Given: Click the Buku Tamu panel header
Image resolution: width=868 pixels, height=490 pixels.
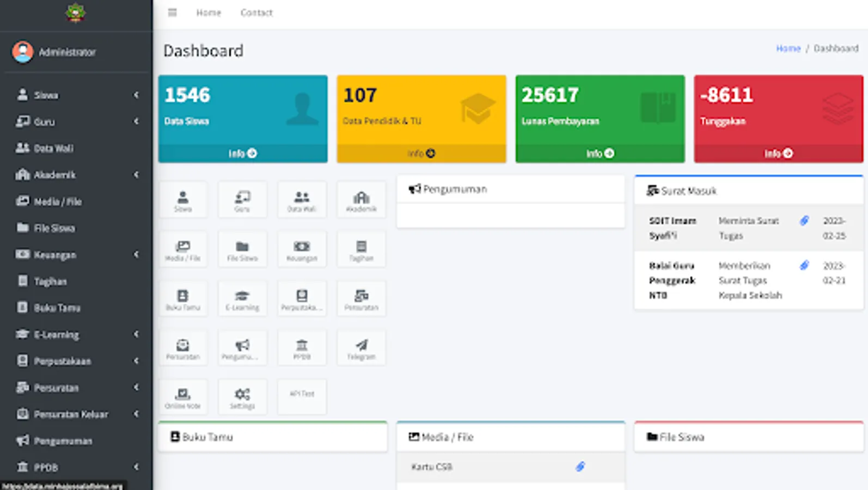Looking at the screenshot, I should [x=273, y=437].
